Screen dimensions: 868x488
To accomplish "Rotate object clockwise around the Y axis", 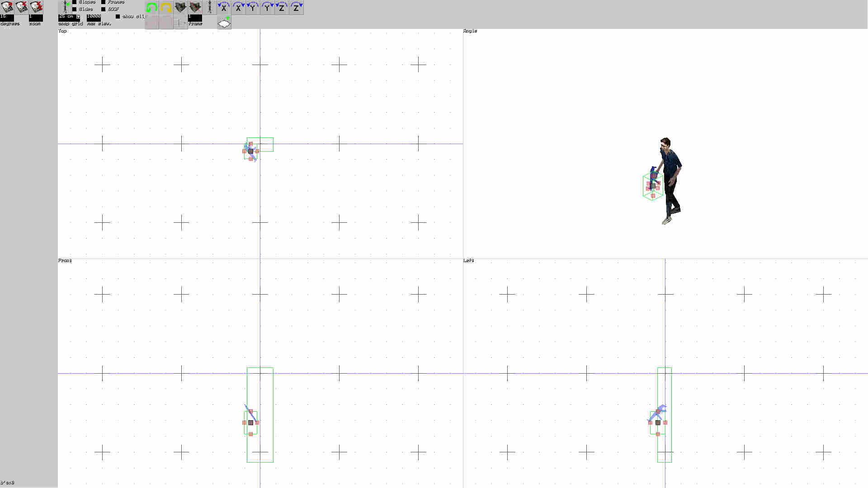I will tap(267, 8).
